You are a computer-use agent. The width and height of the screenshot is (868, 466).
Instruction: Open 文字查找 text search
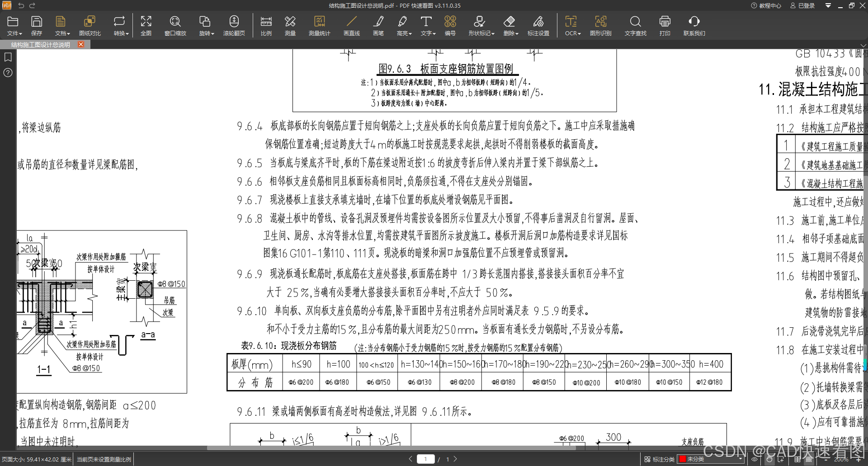(636, 26)
